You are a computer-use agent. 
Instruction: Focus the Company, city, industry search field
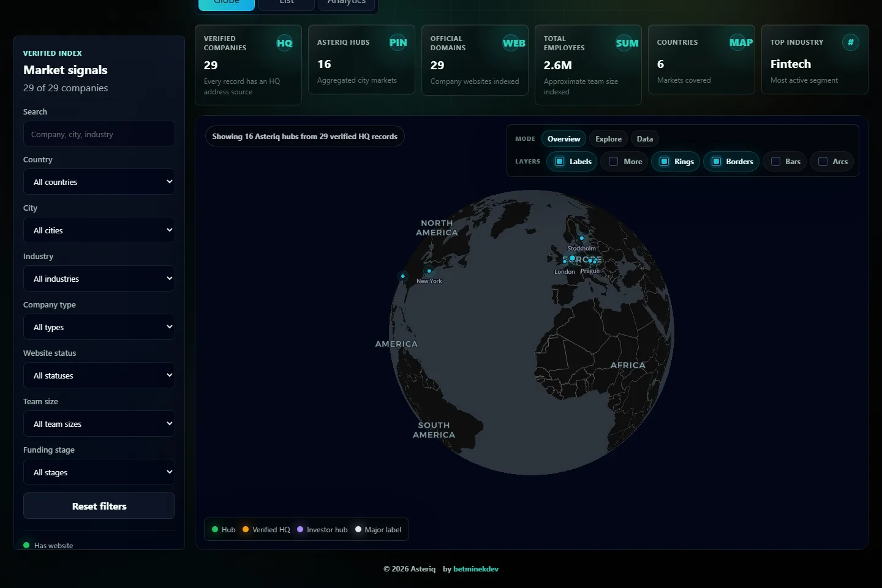[x=99, y=134]
